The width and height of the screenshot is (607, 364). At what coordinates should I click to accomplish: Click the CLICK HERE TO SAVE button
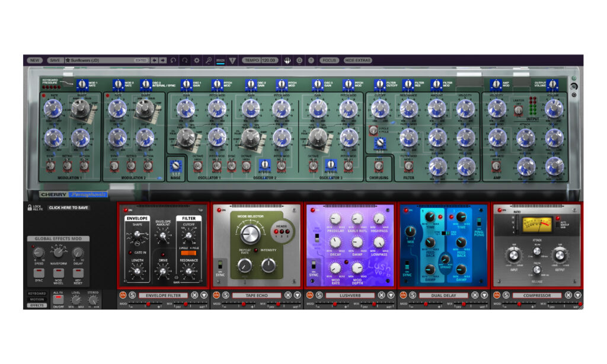pyautogui.click(x=69, y=207)
